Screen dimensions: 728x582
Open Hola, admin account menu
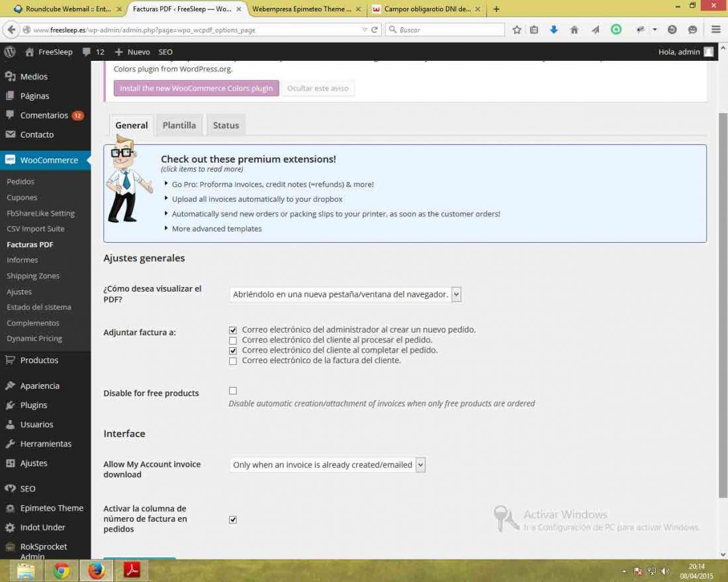coord(685,52)
